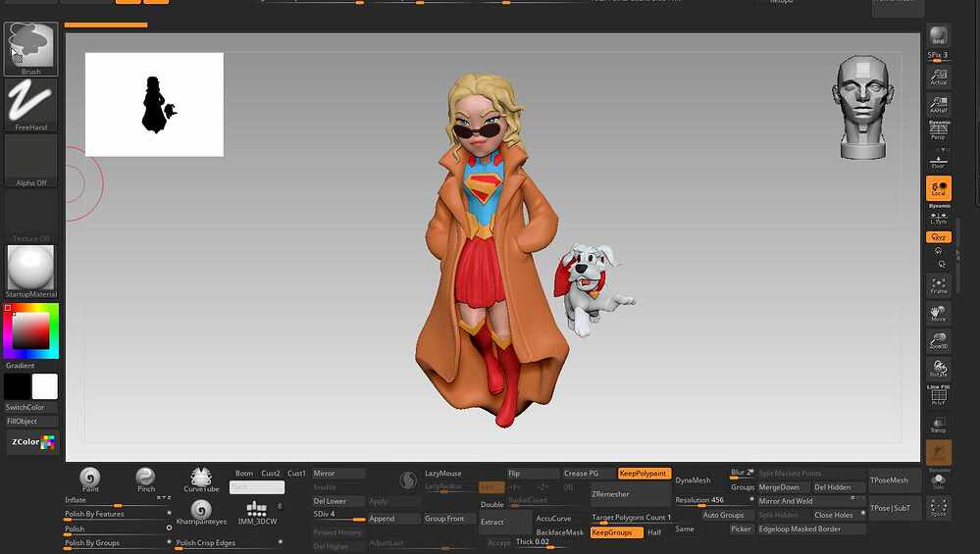980x554 pixels.
Task: Click the Append subtool button
Action: tap(393, 519)
